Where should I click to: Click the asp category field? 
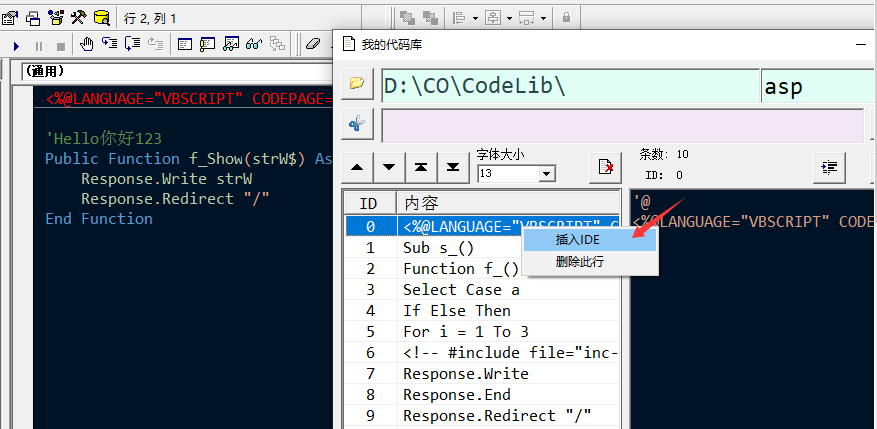819,86
